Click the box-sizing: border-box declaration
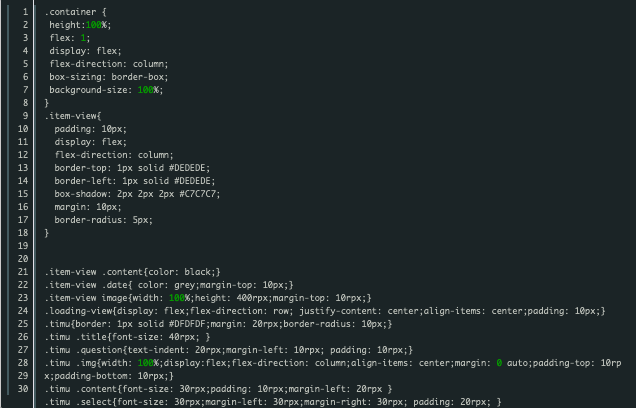 click(109, 77)
